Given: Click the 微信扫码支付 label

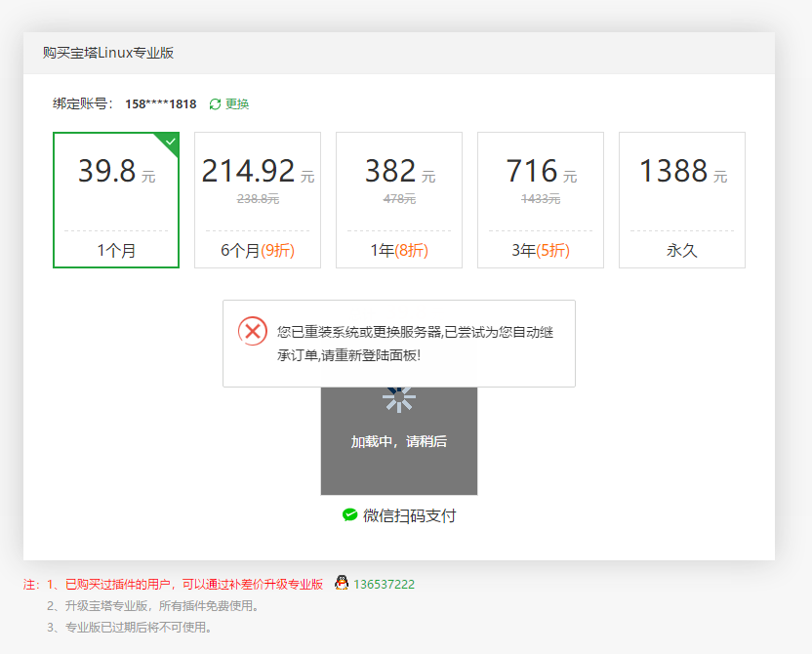Looking at the screenshot, I should (409, 515).
